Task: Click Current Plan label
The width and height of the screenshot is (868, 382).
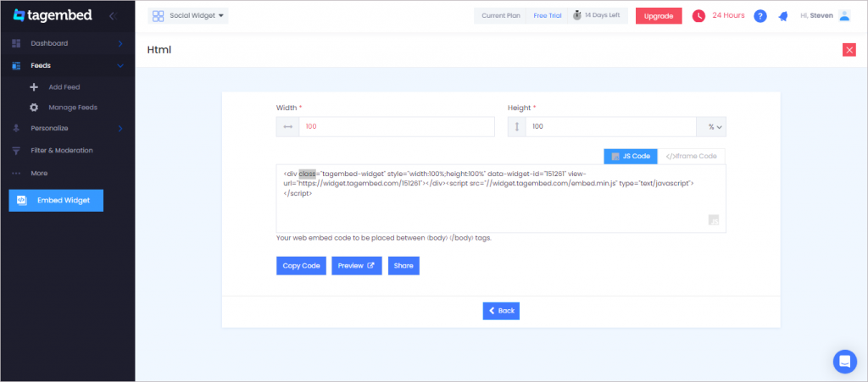Action: [x=500, y=15]
